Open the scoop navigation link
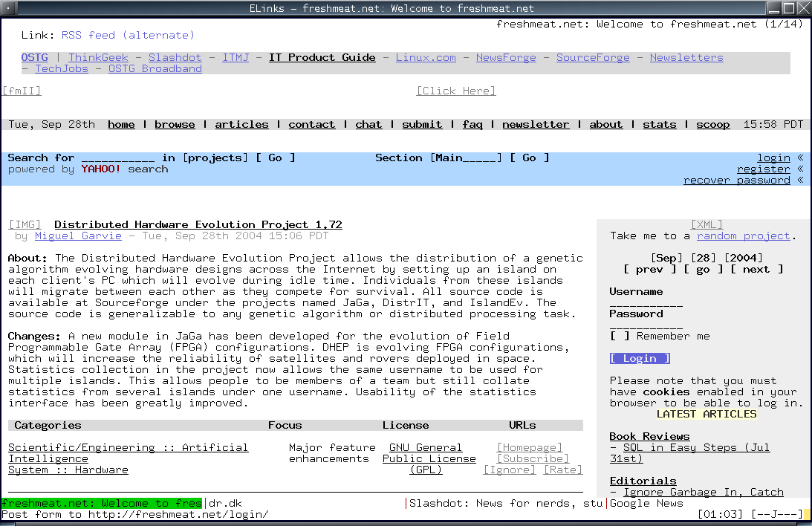Viewport: 812px width, 526px height. [713, 125]
